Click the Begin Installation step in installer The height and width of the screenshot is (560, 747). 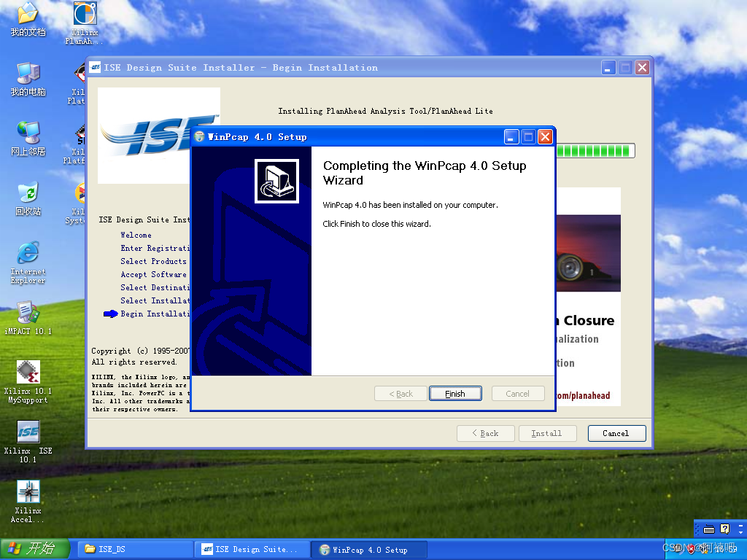pyautogui.click(x=155, y=314)
